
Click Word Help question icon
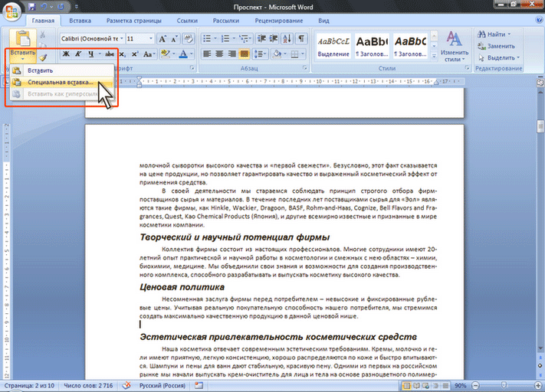(x=539, y=20)
